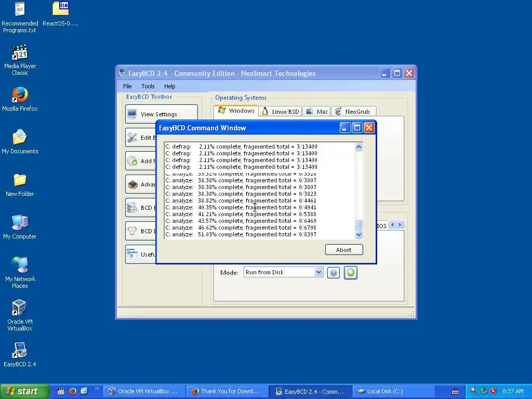532x399 pixels.
Task: Abort the running command
Action: coord(344,250)
